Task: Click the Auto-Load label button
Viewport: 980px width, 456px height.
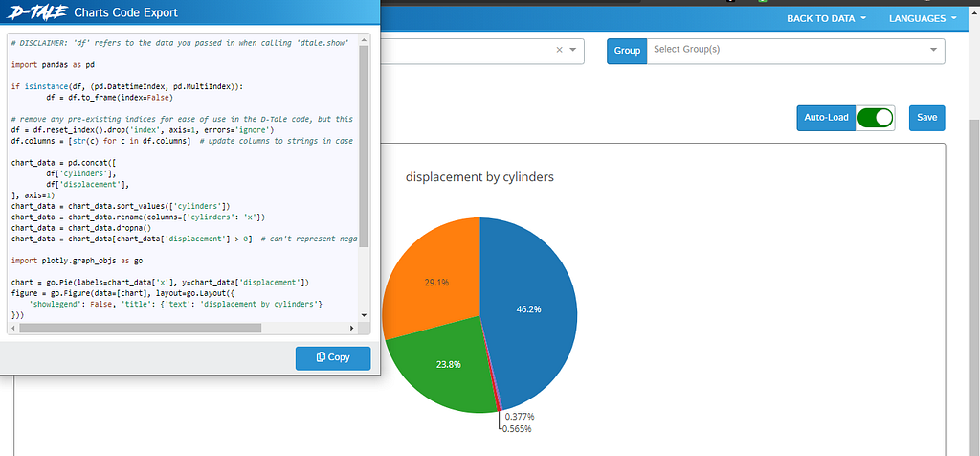Action: 826,118
